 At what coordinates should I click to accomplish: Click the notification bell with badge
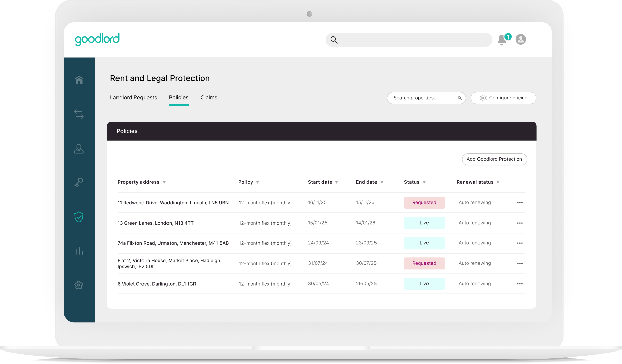click(502, 39)
